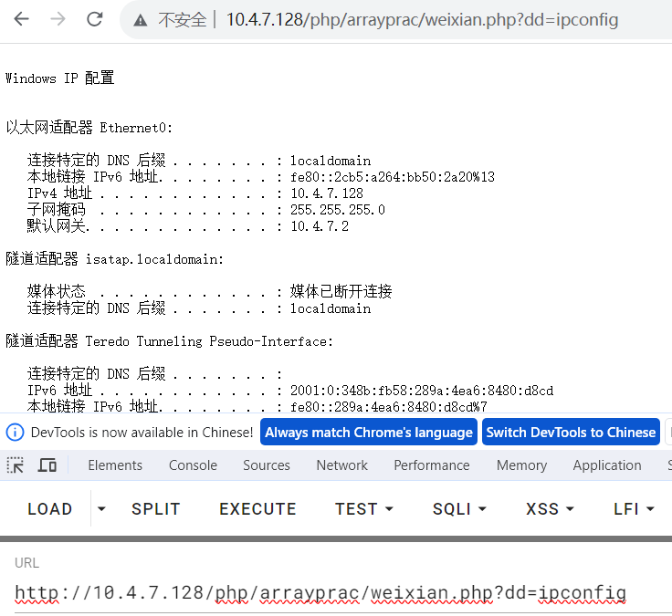Image resolution: width=672 pixels, height=616 pixels.
Task: Open the SQLI dropdown menu
Action: 459,509
